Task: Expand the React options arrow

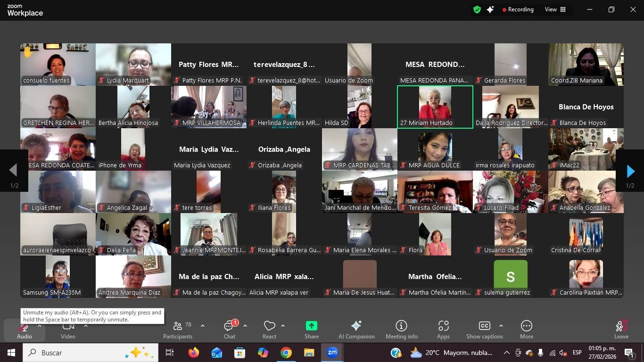Action: coord(283,326)
